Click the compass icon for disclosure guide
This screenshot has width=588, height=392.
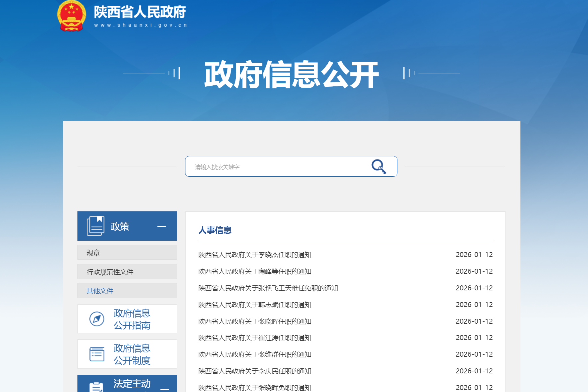(97, 319)
